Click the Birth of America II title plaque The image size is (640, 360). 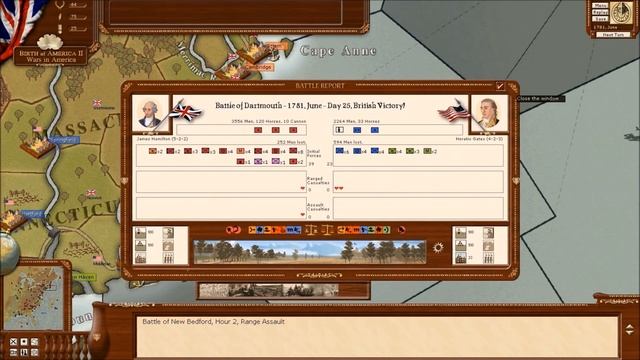pos(51,56)
